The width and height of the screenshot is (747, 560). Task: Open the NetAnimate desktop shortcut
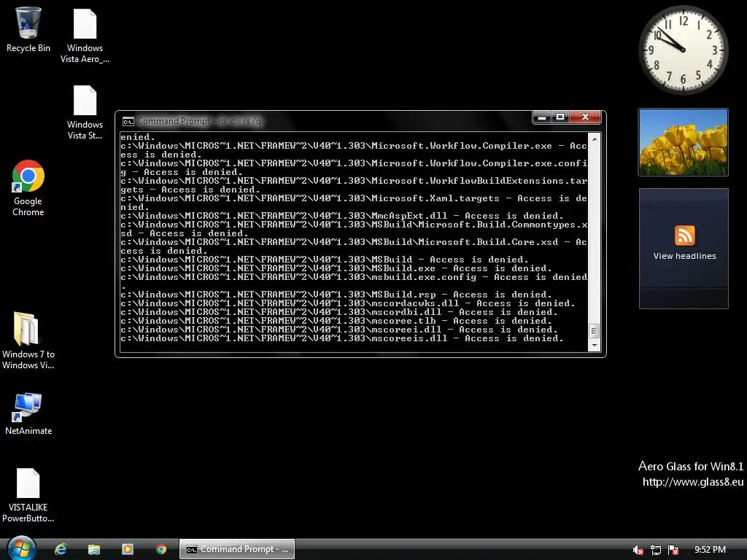click(28, 413)
